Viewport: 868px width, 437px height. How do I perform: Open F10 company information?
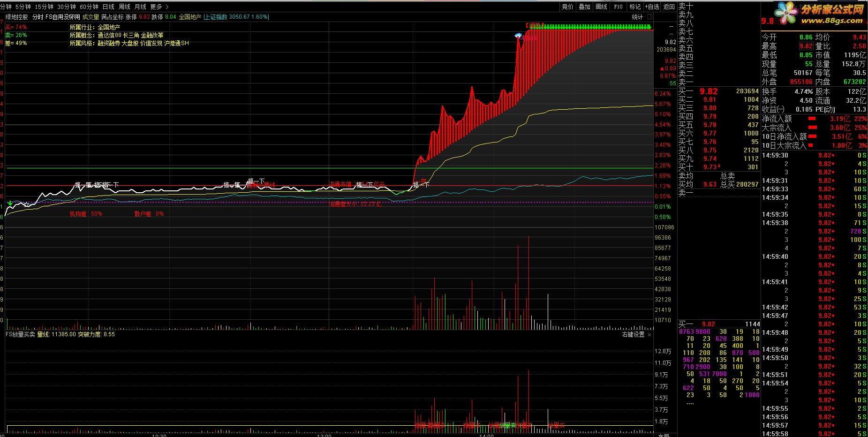[x=618, y=7]
